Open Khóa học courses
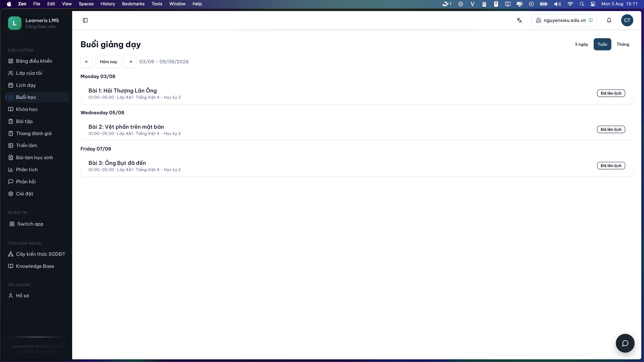 click(x=38, y=109)
